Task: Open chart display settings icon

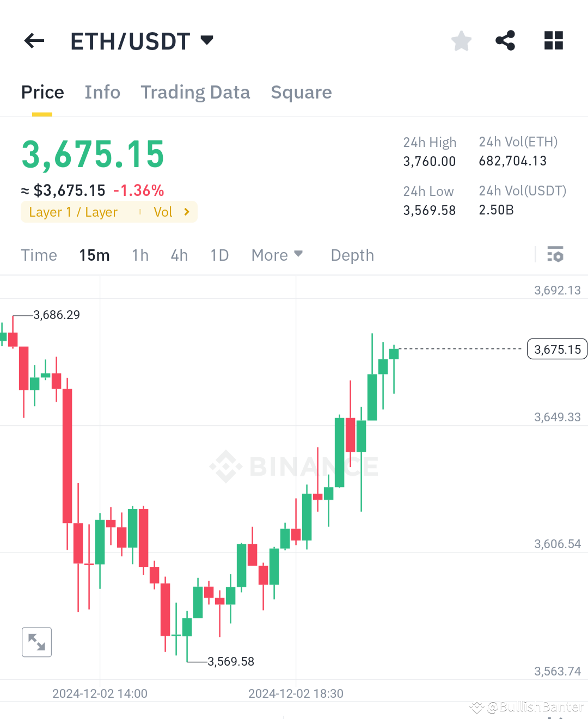Action: coord(555,254)
